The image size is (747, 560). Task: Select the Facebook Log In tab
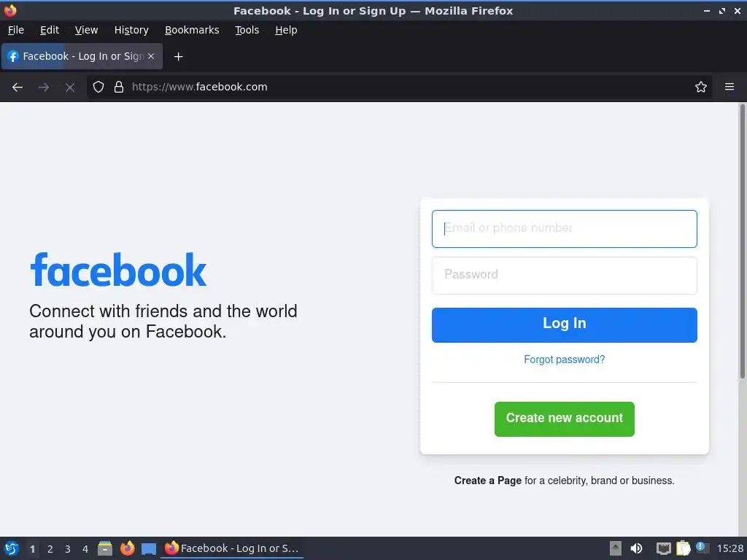point(82,56)
